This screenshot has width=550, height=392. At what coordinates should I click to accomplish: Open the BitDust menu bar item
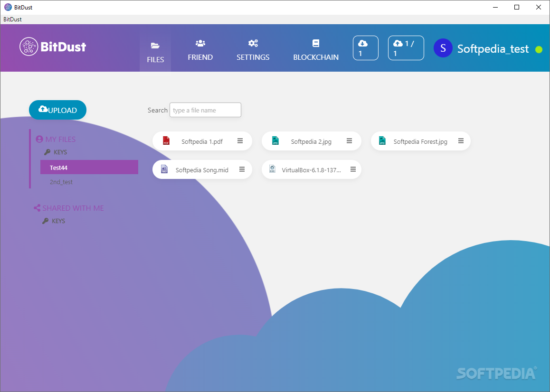point(13,19)
